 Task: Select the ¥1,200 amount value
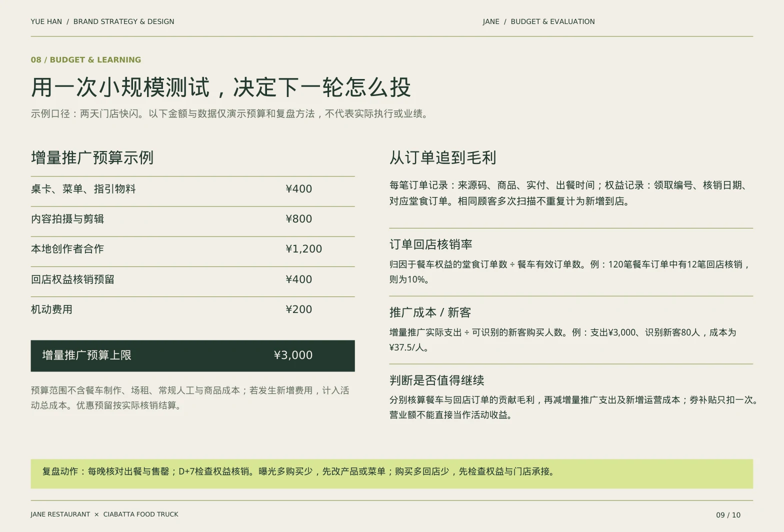pyautogui.click(x=303, y=249)
